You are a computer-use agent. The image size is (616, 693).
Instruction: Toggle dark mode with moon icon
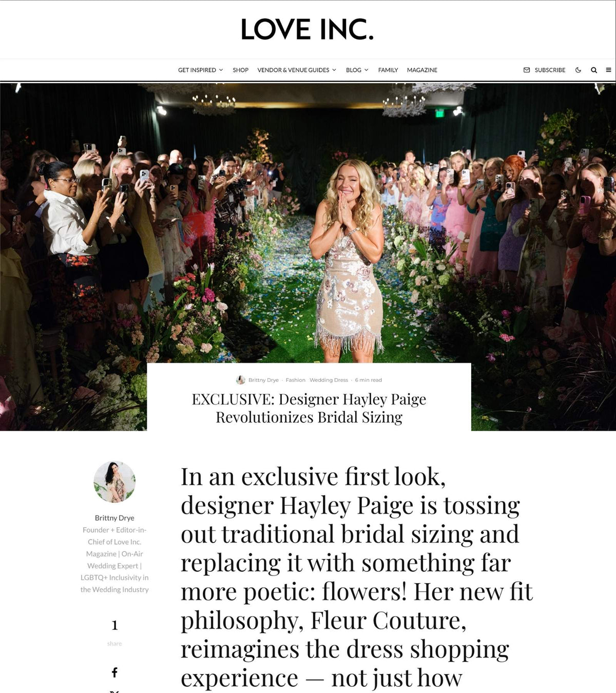(x=578, y=70)
